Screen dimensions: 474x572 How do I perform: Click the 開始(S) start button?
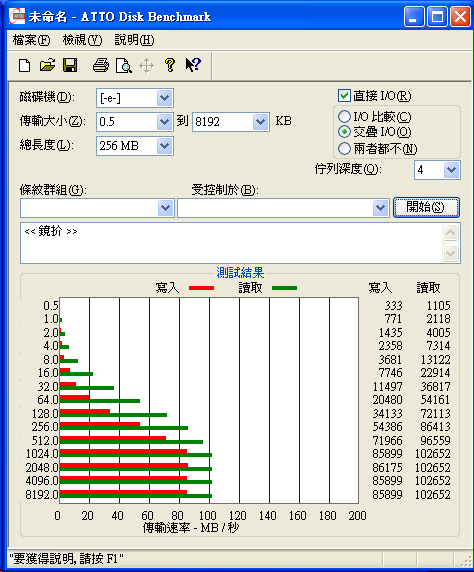[426, 207]
